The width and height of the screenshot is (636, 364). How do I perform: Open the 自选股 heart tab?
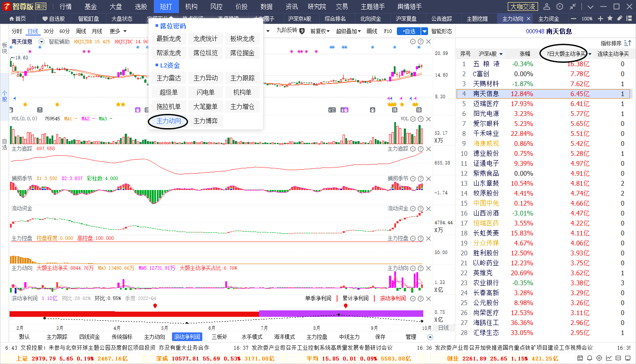click(x=53, y=19)
